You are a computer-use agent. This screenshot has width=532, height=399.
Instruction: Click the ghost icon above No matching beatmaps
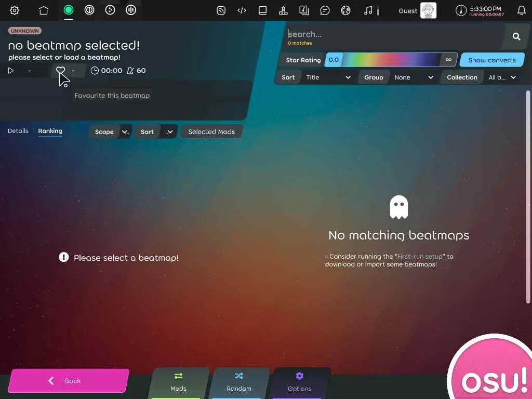398,207
